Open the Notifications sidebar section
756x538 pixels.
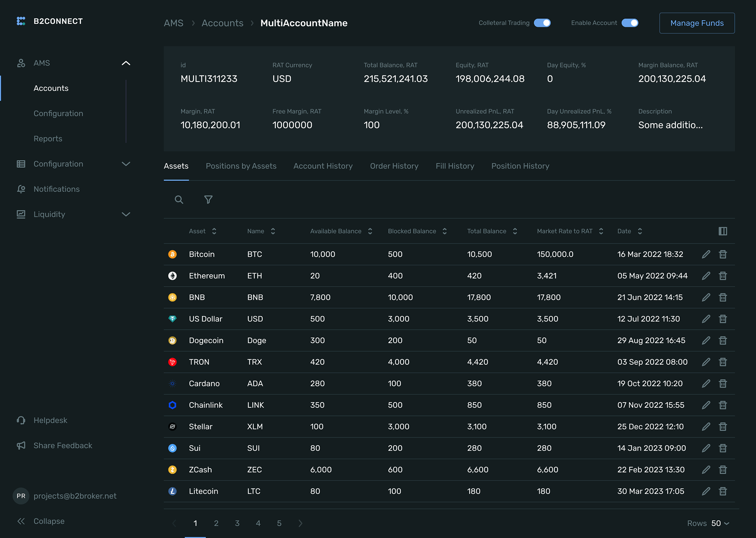coord(56,189)
